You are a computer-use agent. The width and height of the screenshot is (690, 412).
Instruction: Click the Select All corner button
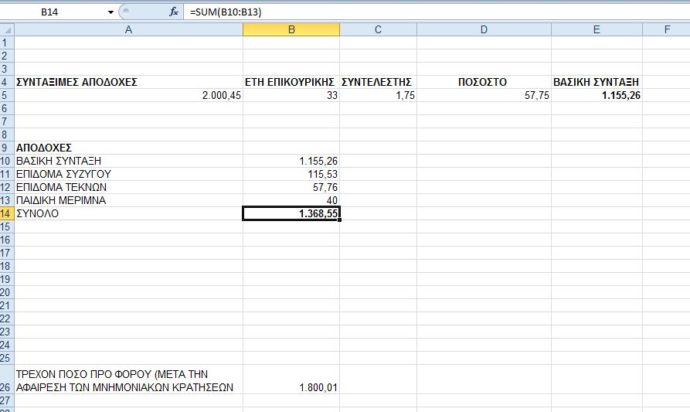[x=7, y=30]
